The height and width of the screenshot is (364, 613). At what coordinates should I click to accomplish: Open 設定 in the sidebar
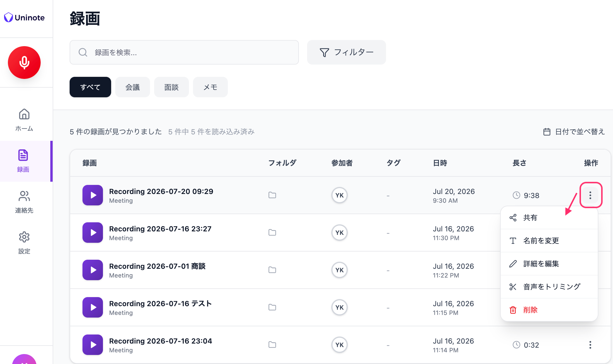click(x=24, y=243)
